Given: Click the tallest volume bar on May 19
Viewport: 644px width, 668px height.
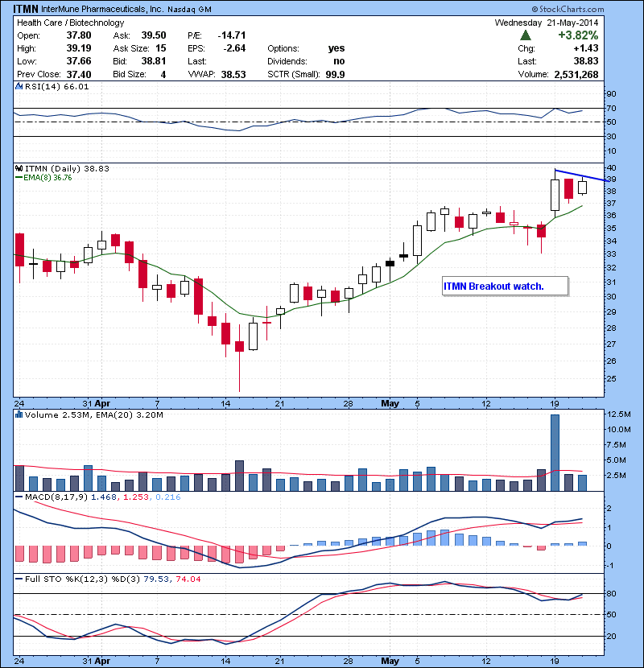Looking at the screenshot, I should [555, 452].
